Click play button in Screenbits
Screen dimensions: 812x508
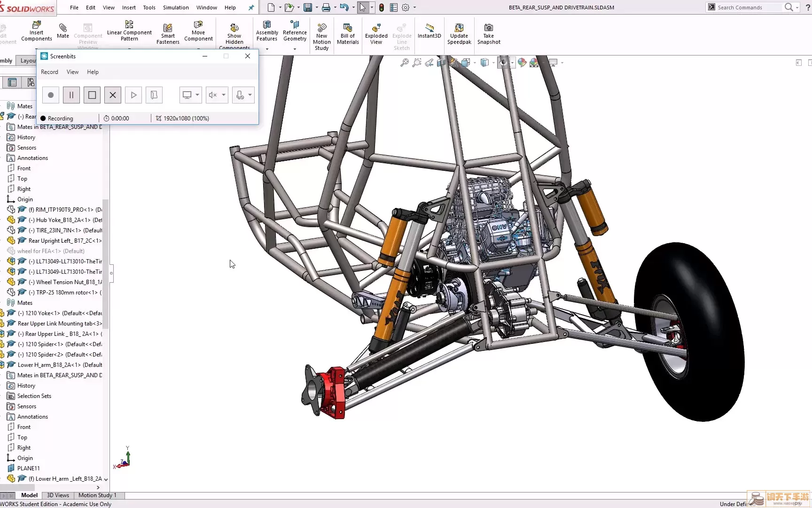coord(133,95)
